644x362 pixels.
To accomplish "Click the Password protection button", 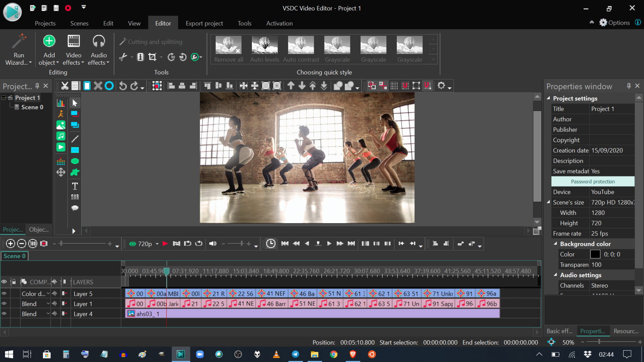I will [x=592, y=181].
